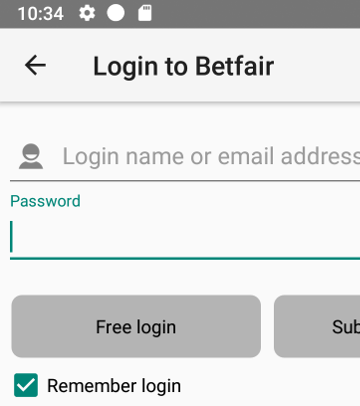
Task: Click the Login to Betfair title
Action: (183, 66)
